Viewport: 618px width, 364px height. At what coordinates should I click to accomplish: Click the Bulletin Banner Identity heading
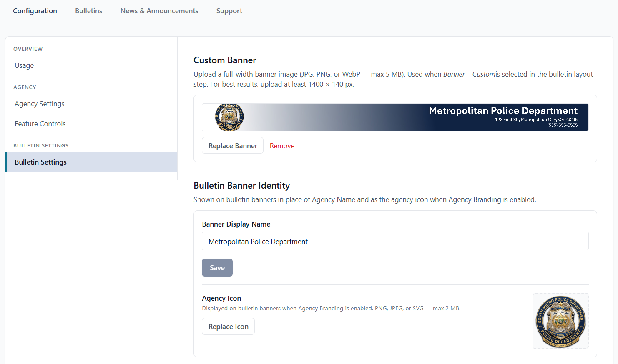point(242,185)
